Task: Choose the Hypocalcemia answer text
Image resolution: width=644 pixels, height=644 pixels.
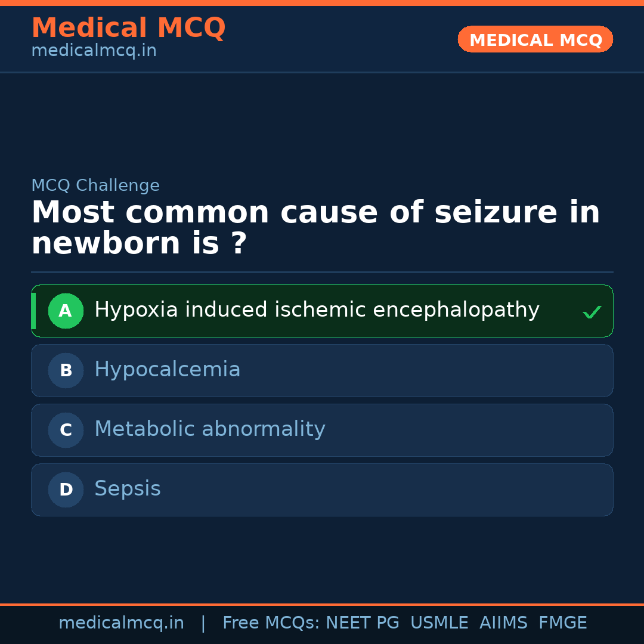Action: coord(167,370)
